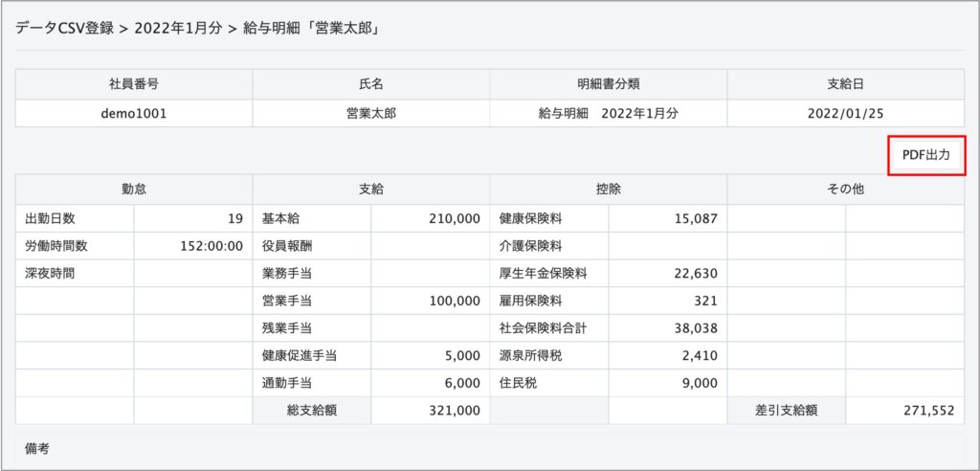Go to 2022年1月分 breadcrumb
The width and height of the screenshot is (980, 471).
177,28
